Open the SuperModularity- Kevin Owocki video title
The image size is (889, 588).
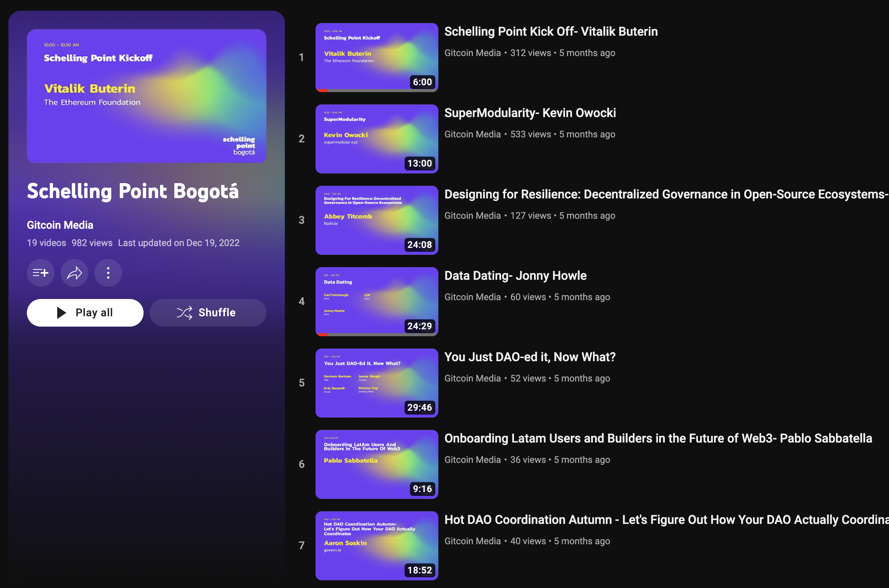530,113
